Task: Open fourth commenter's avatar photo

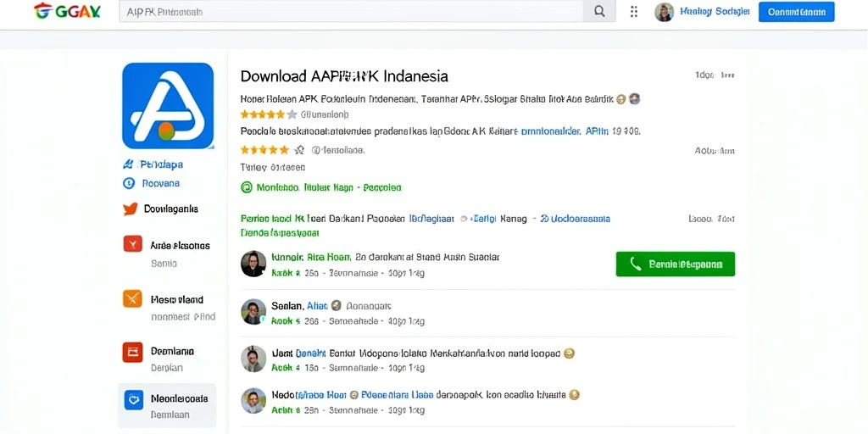Action: click(x=253, y=400)
